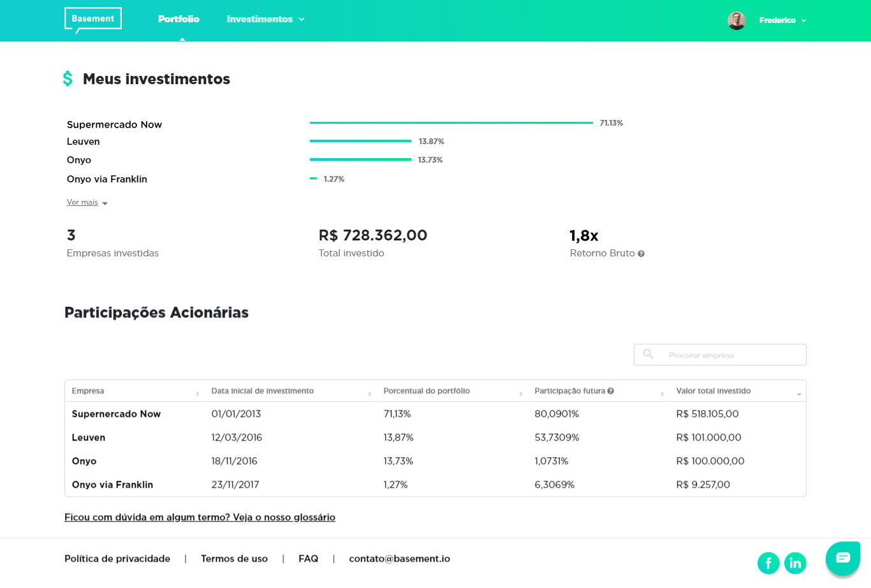Click the contato@basement.io email link

point(399,559)
